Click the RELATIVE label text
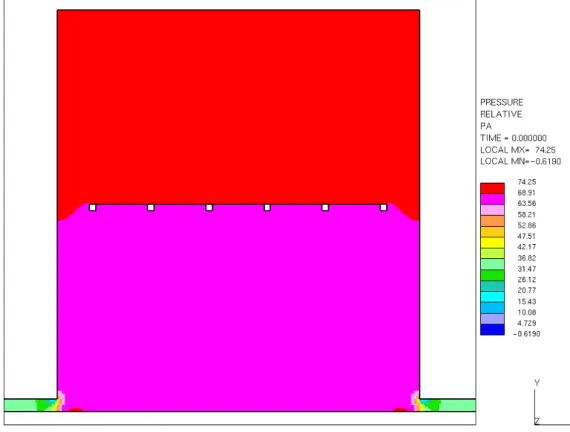This screenshot has height=432, width=570. click(501, 114)
